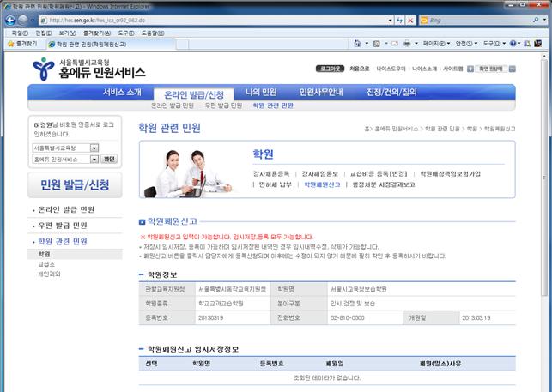552x392 pixels.
Task: Click the 로그아웃 button
Action: [330, 68]
